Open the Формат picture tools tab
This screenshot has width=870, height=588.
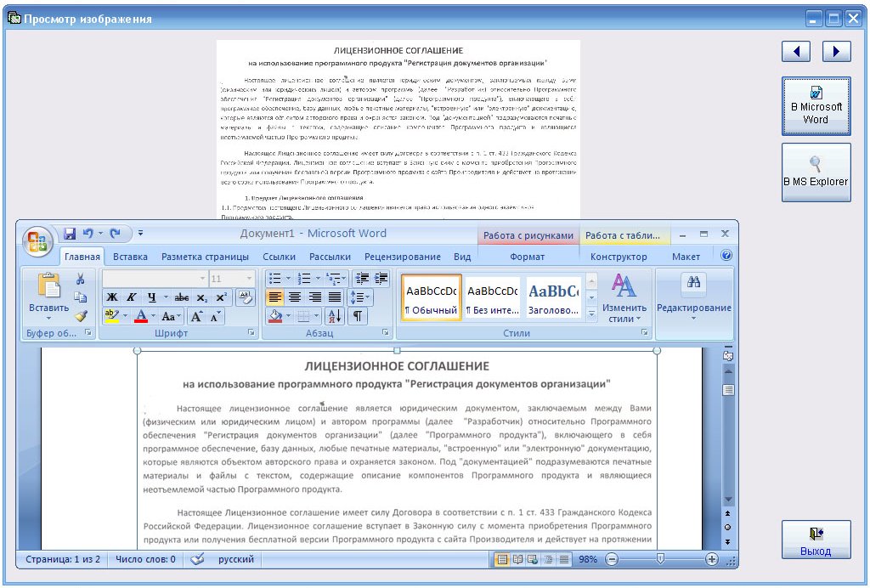(x=527, y=257)
